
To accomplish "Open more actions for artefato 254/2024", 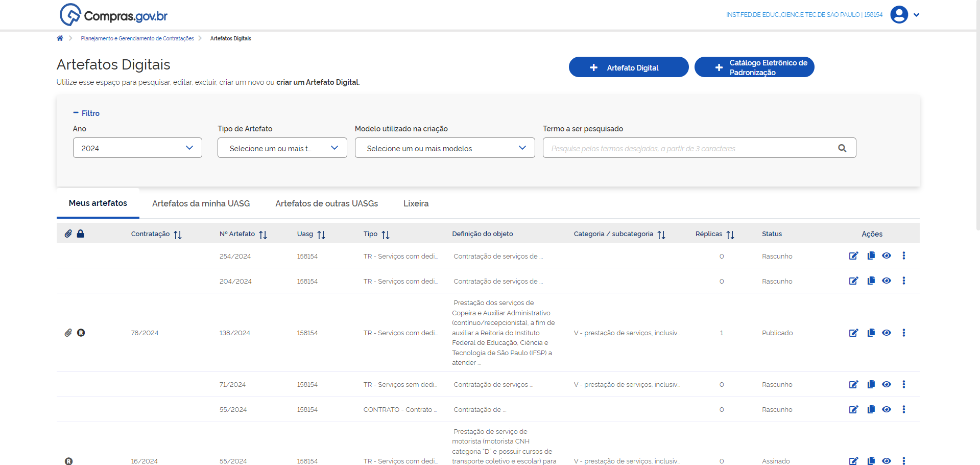I will (x=904, y=255).
